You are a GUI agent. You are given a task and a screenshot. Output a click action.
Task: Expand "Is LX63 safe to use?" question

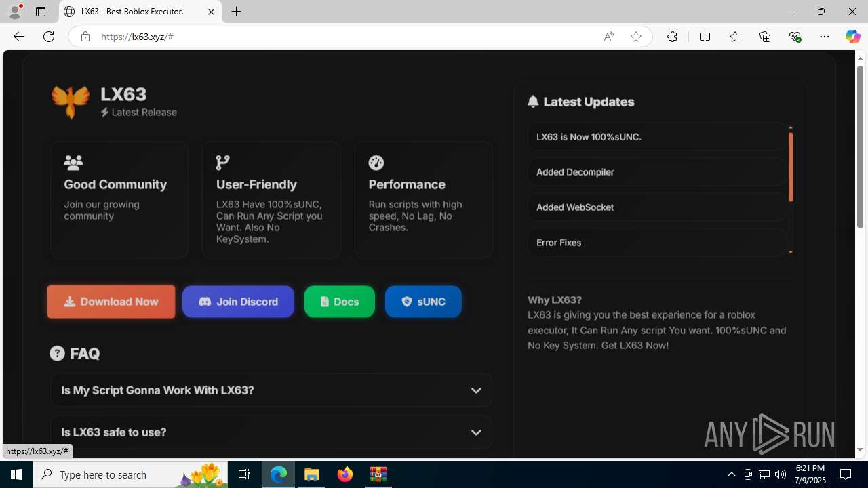(271, 432)
